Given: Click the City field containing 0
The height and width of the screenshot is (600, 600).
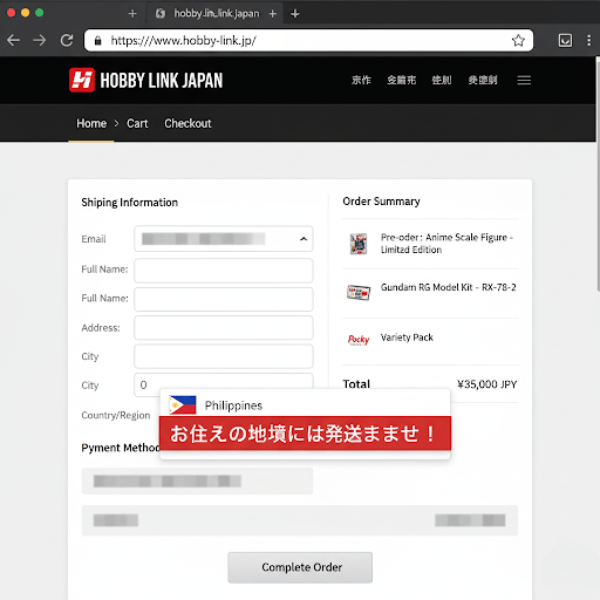Looking at the screenshot, I should tap(223, 383).
